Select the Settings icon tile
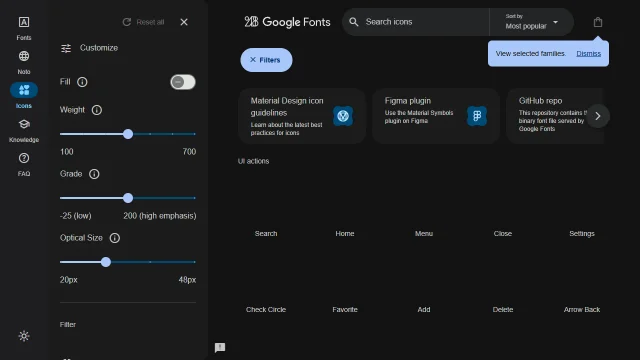Image resolution: width=640 pixels, height=360 pixels. pos(582,210)
